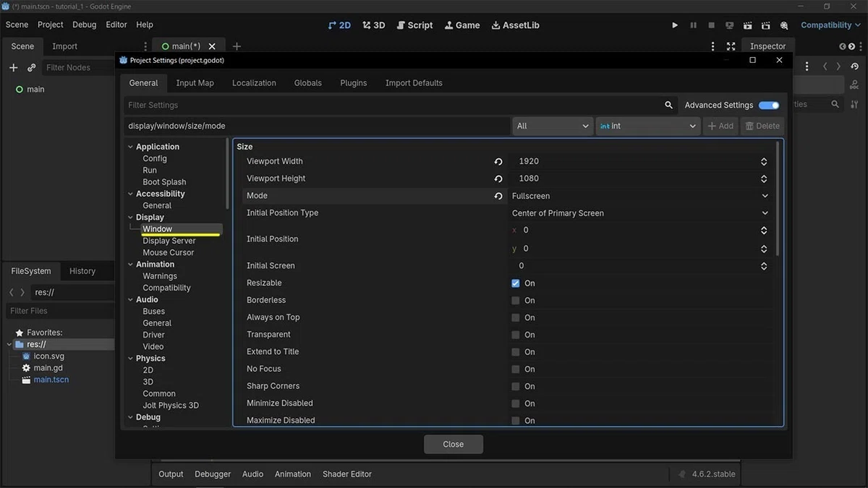
Task: Uncheck the Resizable checkbox
Action: [516, 283]
